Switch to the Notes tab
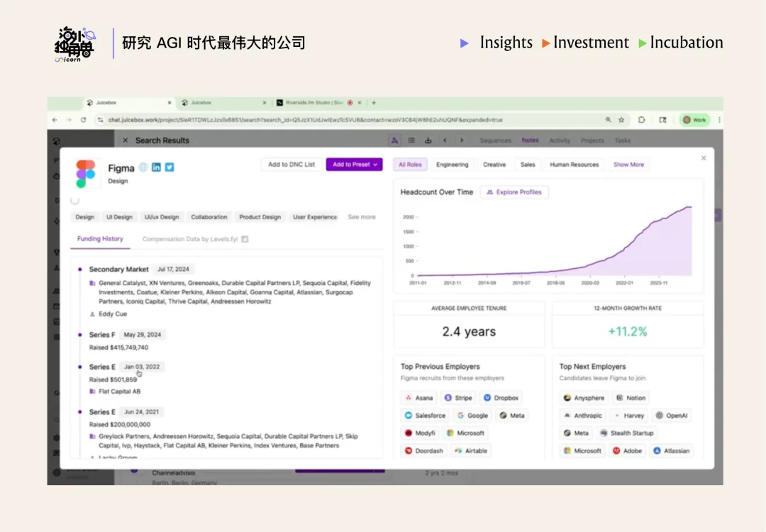Viewport: 766px width, 532px height. (531, 140)
